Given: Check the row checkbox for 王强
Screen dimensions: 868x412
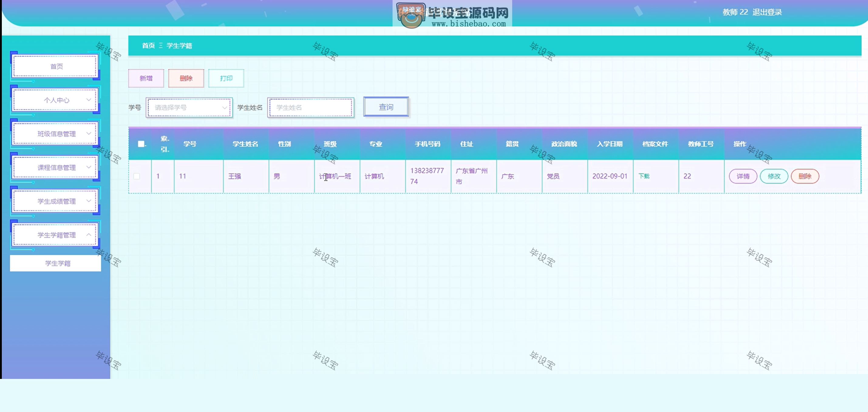Looking at the screenshot, I should point(136,176).
